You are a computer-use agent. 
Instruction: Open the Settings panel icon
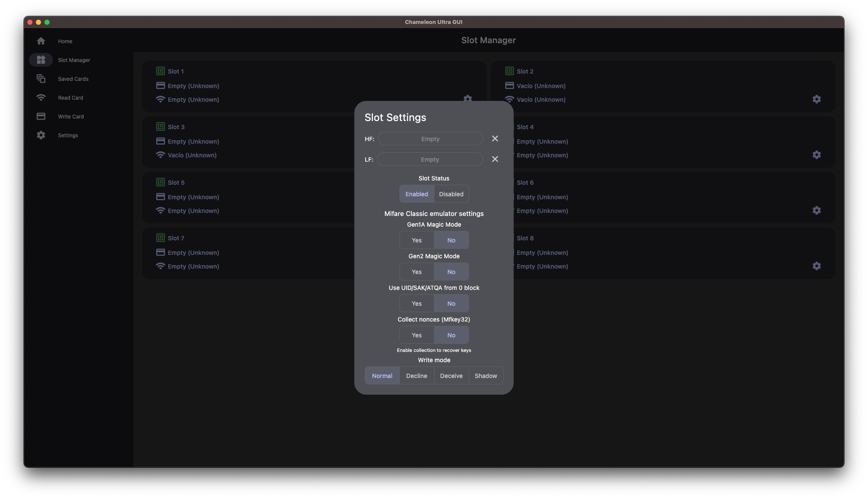coord(41,135)
